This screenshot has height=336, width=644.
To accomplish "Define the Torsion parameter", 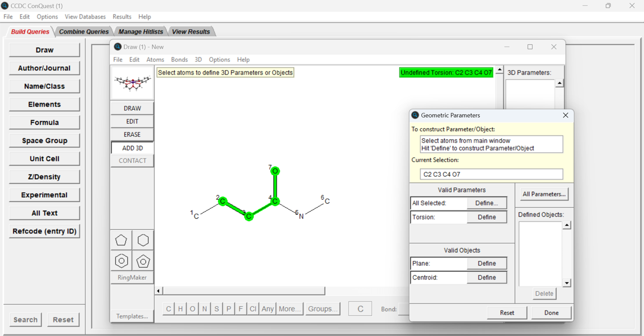I will pos(487,217).
